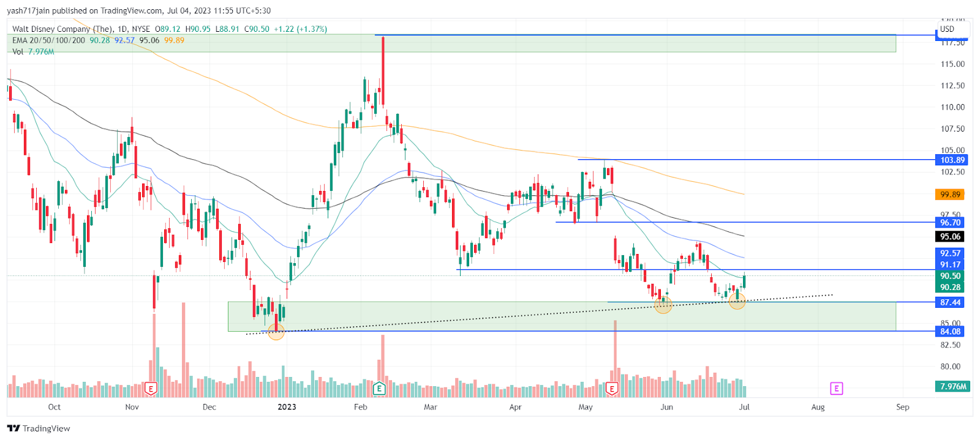The height and width of the screenshot is (440, 980).
Task: Click the Nov label on time axis
Action: pos(132,407)
